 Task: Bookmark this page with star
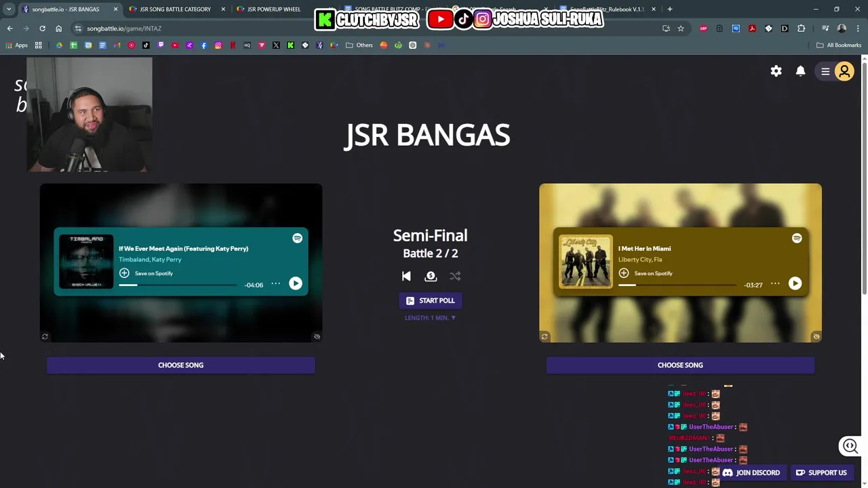(681, 28)
